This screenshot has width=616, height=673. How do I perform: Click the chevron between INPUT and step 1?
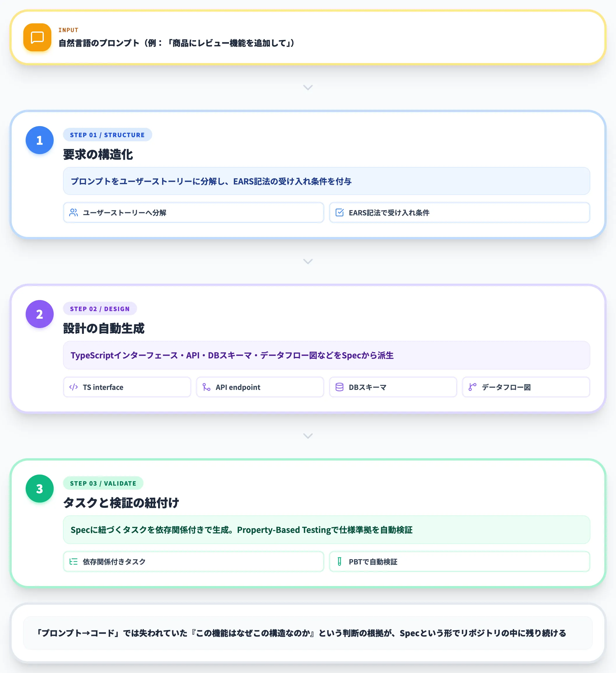coord(308,88)
